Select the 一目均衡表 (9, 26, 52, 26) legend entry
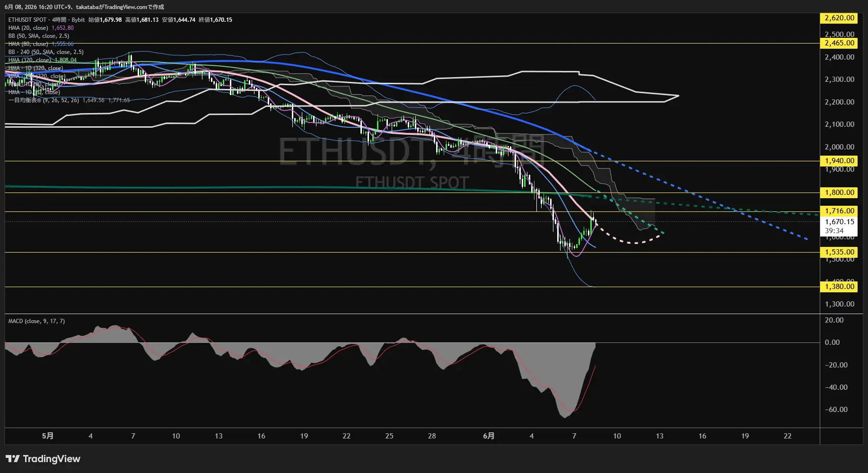Image resolution: width=868 pixels, height=473 pixels. [44, 100]
